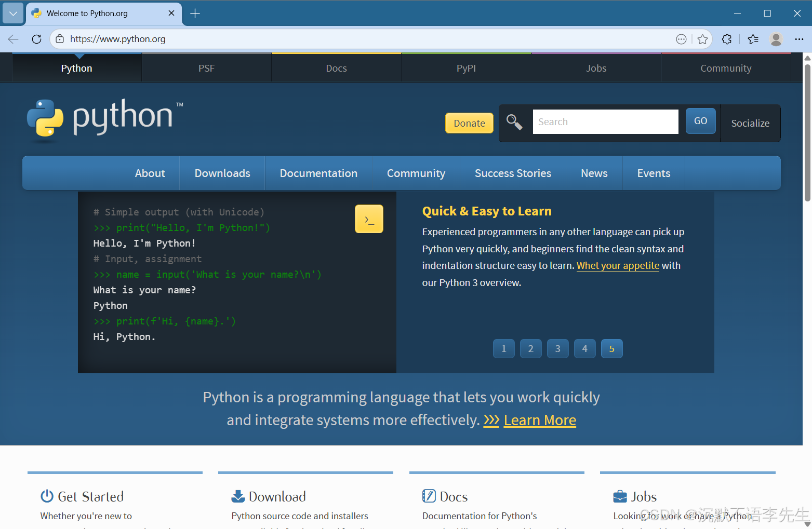Click the magnifying glass search icon
The width and height of the screenshot is (812, 529).
(x=514, y=122)
